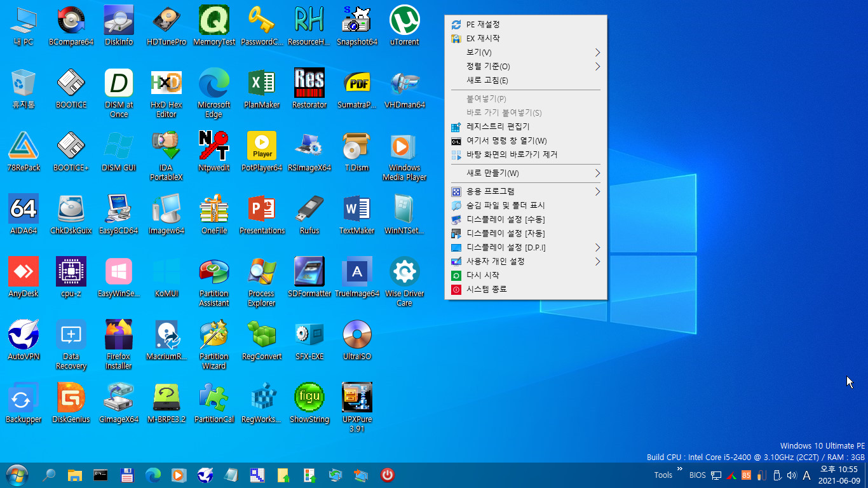
Task: Select the AIDA64 desktop icon
Action: point(24,215)
